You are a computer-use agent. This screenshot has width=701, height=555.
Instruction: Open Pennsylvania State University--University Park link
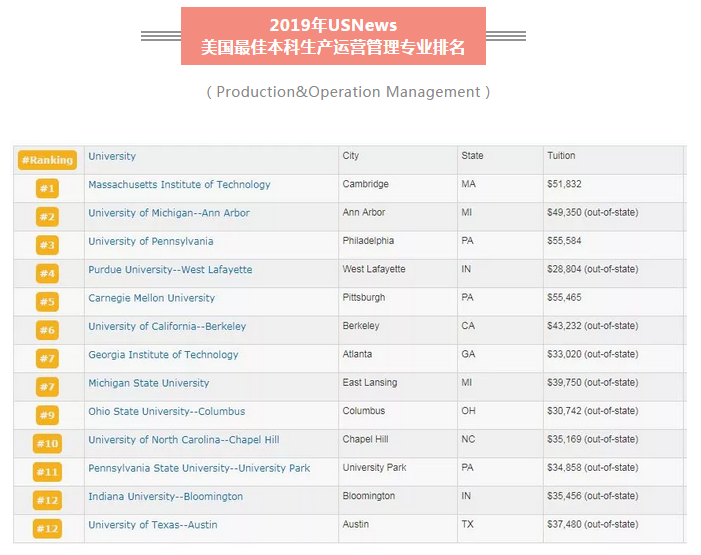tap(199, 468)
